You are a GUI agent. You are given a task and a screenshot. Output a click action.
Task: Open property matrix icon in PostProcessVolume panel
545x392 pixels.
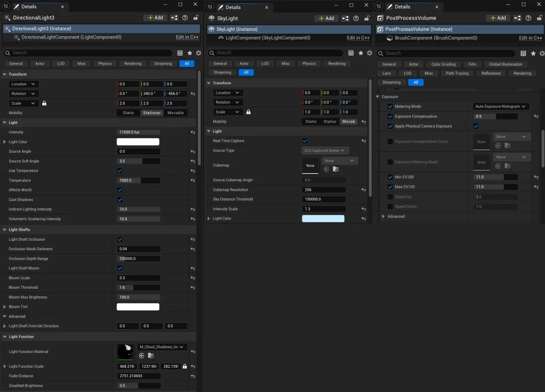coord(523,53)
